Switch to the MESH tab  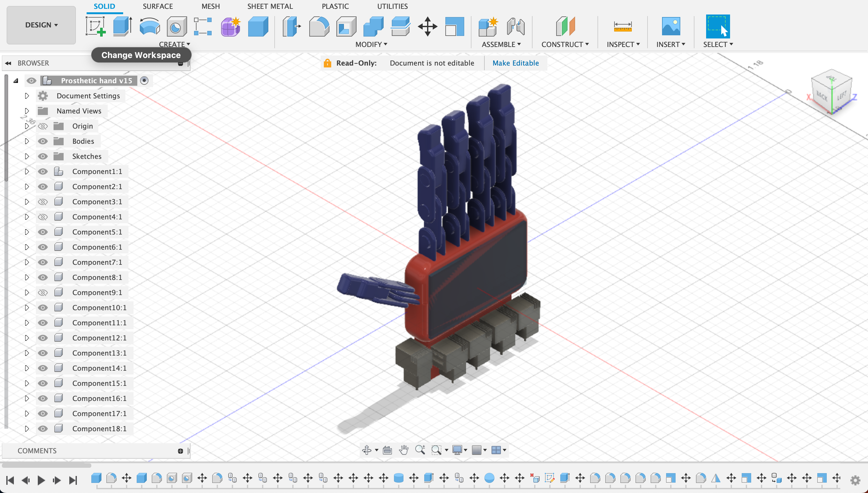pos(210,6)
